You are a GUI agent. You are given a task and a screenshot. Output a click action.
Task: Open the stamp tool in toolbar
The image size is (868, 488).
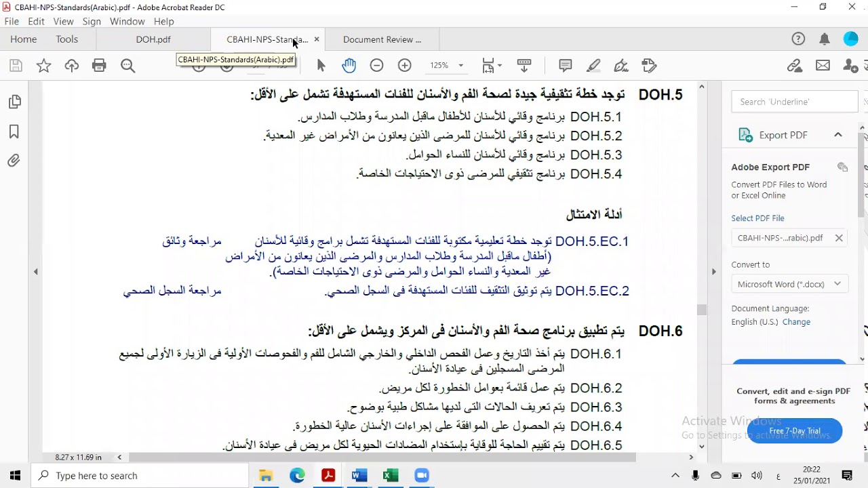[x=649, y=66]
